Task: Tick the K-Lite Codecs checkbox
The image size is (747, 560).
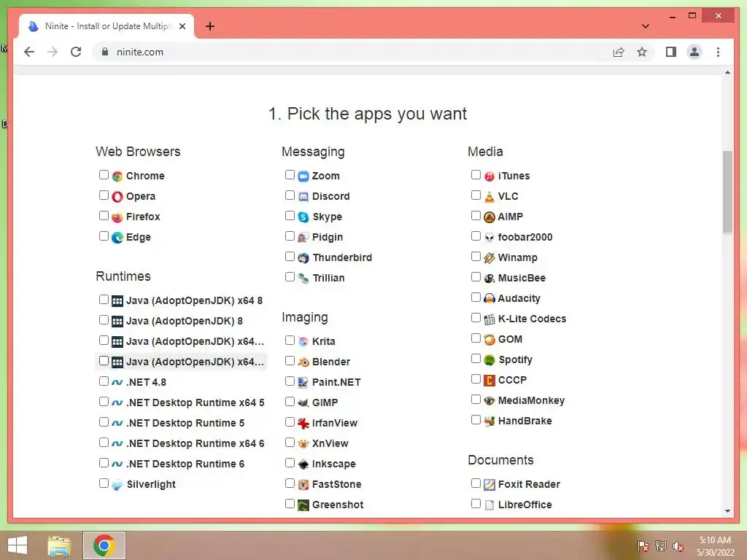Action: (x=476, y=318)
